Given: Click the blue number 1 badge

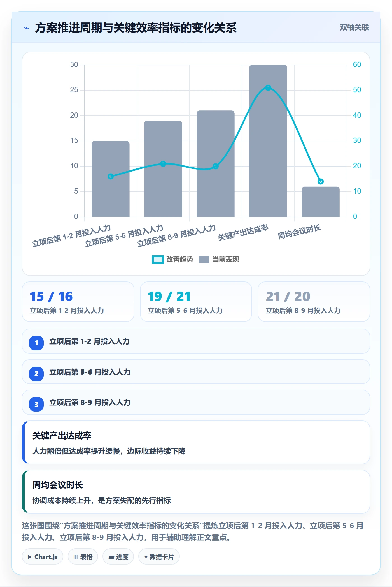Looking at the screenshot, I should click(36, 343).
